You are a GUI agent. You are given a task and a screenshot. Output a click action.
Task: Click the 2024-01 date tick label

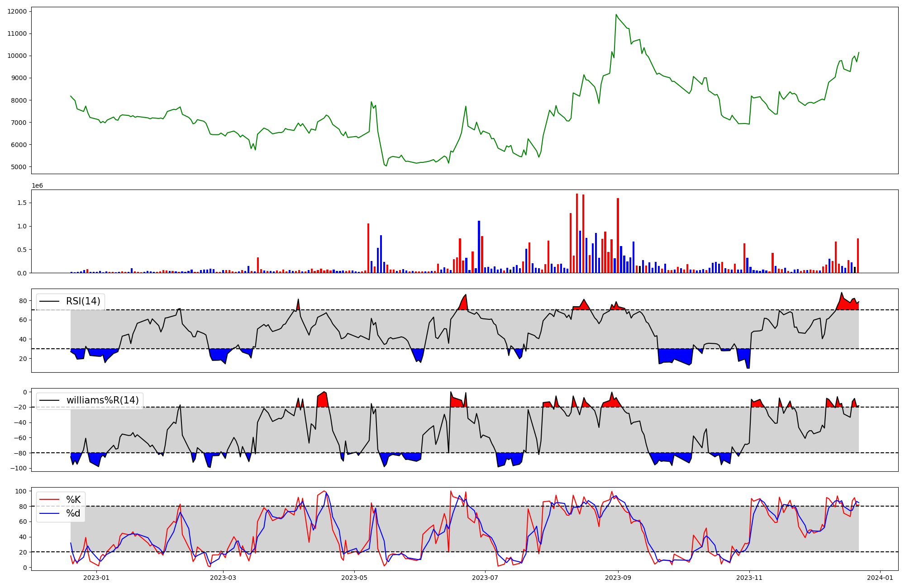(880, 578)
